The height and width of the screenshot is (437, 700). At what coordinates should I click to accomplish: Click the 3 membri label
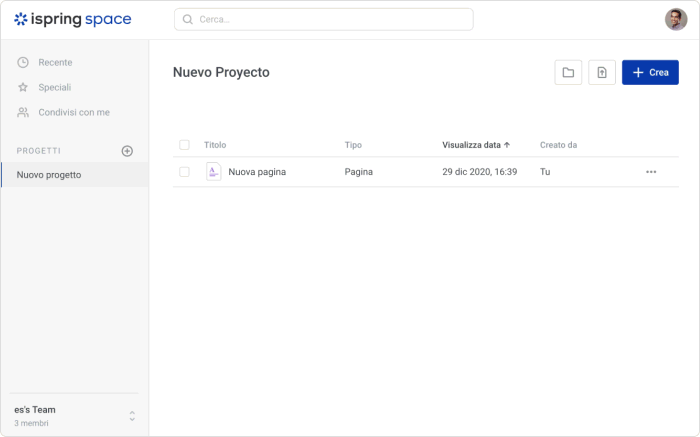[31, 423]
